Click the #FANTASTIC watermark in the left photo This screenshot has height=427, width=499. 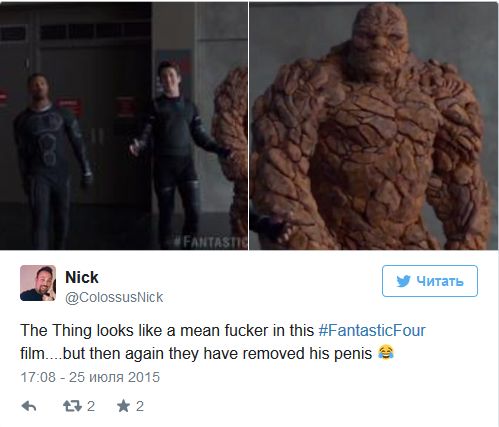click(x=211, y=242)
